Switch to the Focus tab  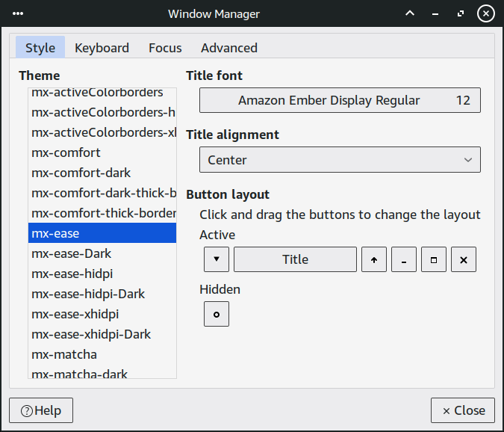point(165,48)
